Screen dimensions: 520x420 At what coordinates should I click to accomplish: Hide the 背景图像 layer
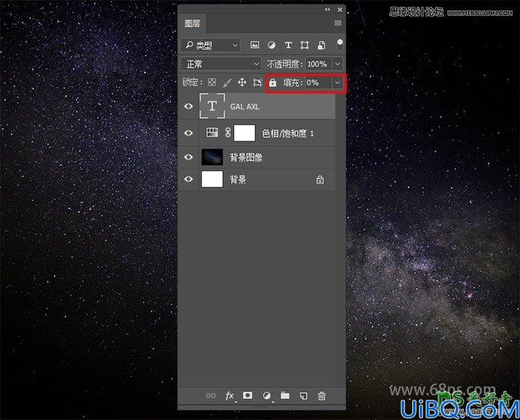pyautogui.click(x=189, y=157)
